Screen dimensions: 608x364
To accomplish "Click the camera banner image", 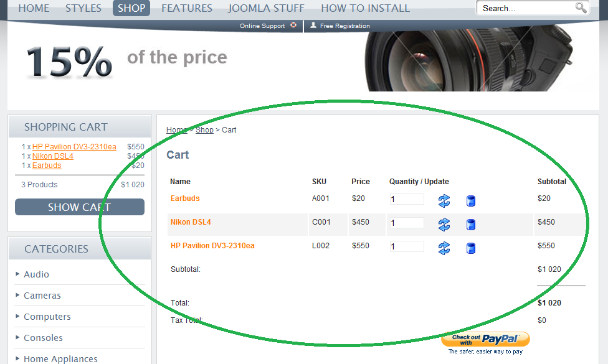I will 468,58.
